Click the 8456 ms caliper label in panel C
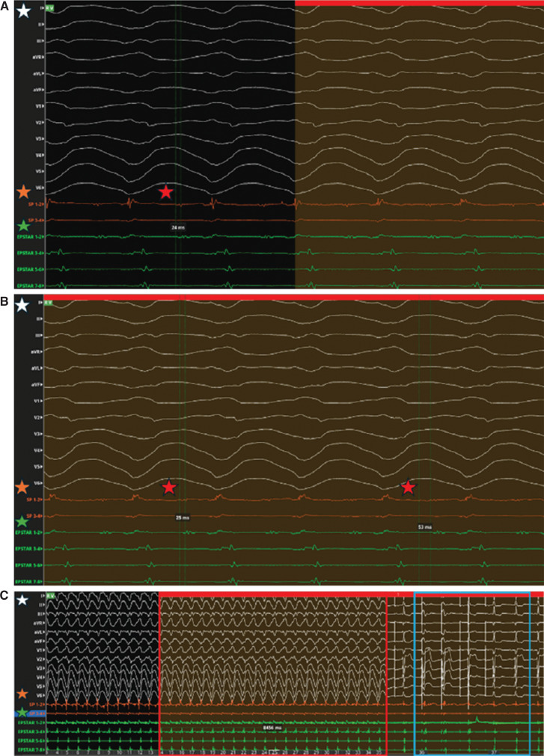The height and width of the screenshot is (756, 544). (271, 725)
